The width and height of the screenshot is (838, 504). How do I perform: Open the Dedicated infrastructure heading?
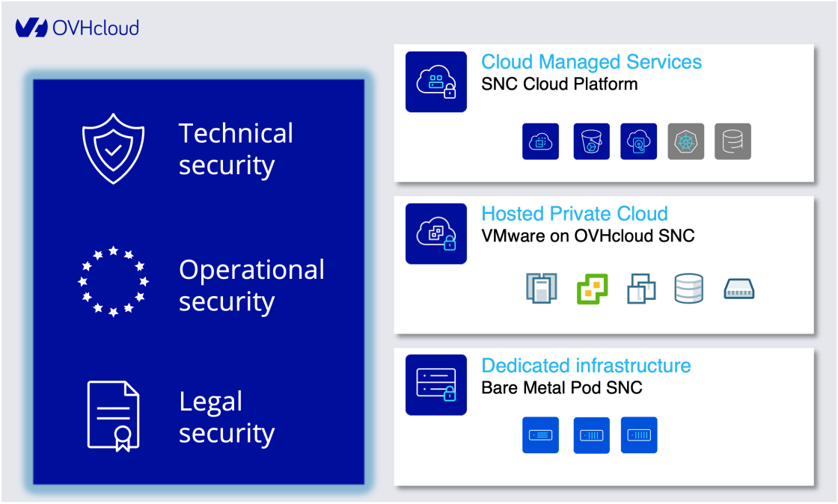[x=586, y=366]
